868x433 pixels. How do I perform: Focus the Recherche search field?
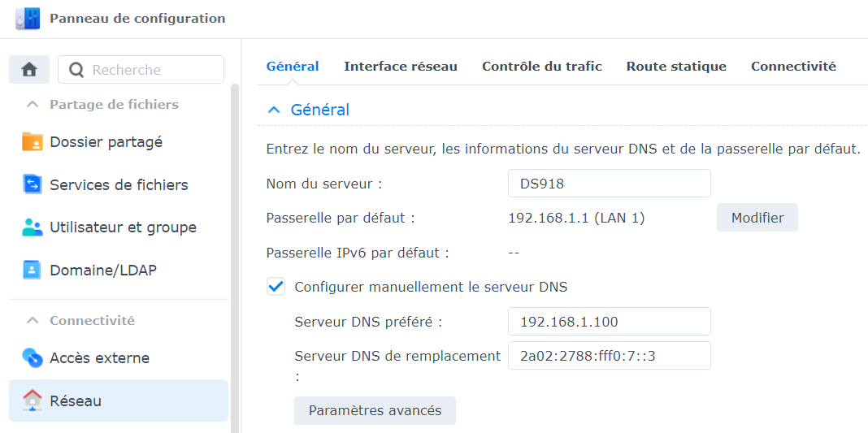click(x=141, y=70)
